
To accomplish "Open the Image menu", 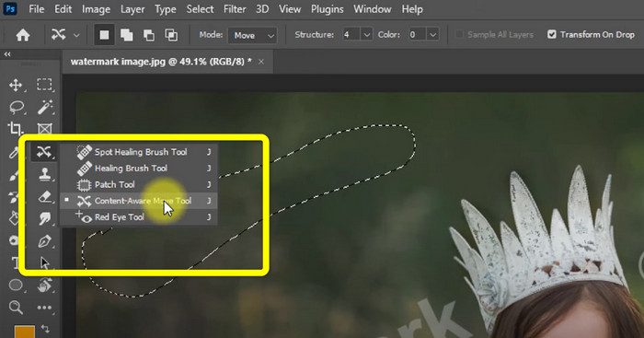I will tap(96, 9).
